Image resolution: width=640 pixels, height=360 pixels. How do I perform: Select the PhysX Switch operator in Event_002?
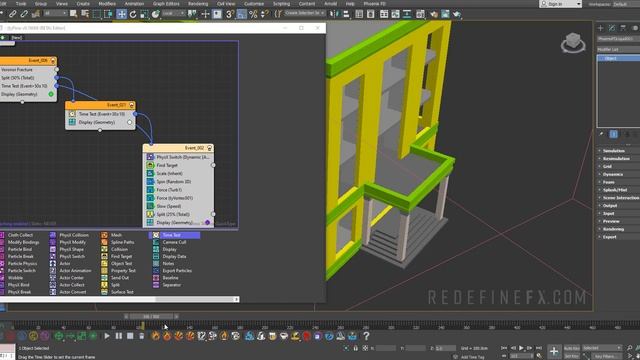(x=178, y=157)
